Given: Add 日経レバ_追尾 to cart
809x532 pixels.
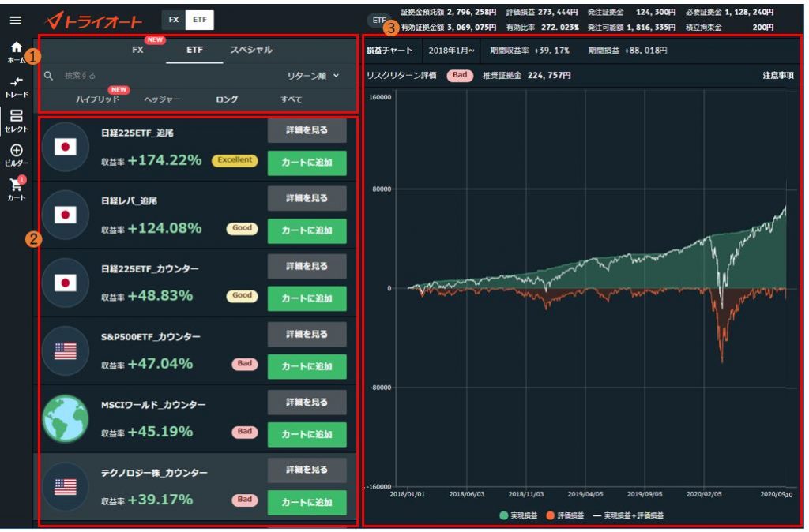Looking at the screenshot, I should pyautogui.click(x=307, y=231).
